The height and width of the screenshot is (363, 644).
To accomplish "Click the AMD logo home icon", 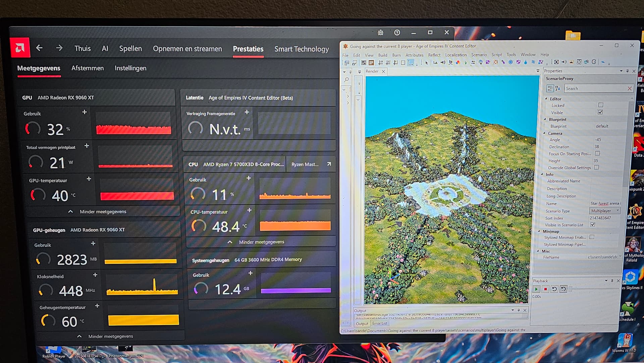I will point(20,48).
